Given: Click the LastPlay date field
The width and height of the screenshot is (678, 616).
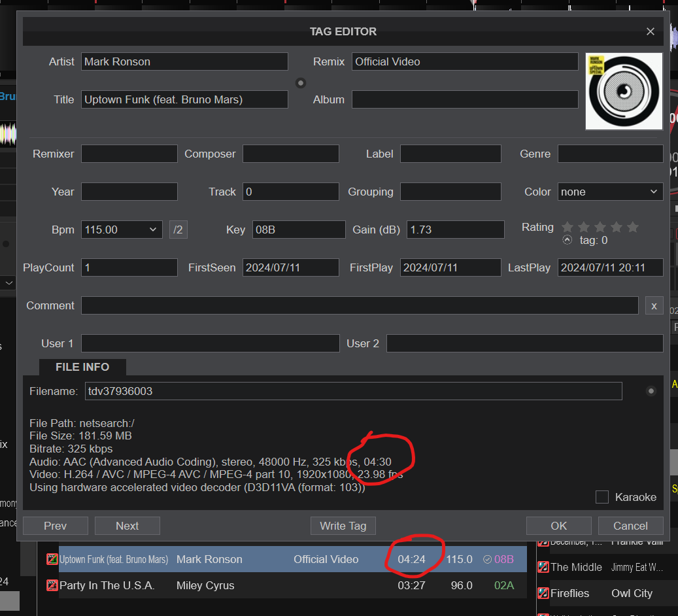Looking at the screenshot, I should coord(610,267).
